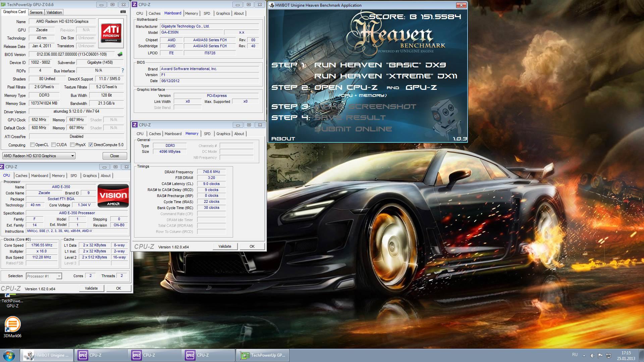The image size is (644, 362).
Task: Open Mainboard tab in CPU CPU-Z window
Action: [40, 176]
